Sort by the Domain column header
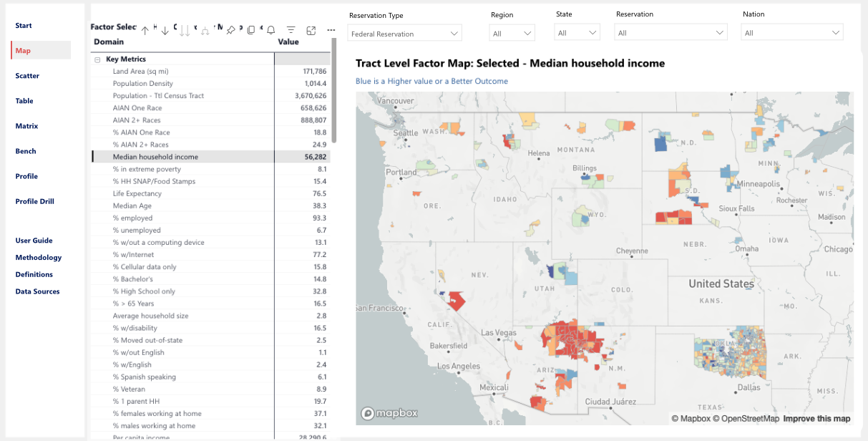Screen dimensions: 868x441 point(109,42)
